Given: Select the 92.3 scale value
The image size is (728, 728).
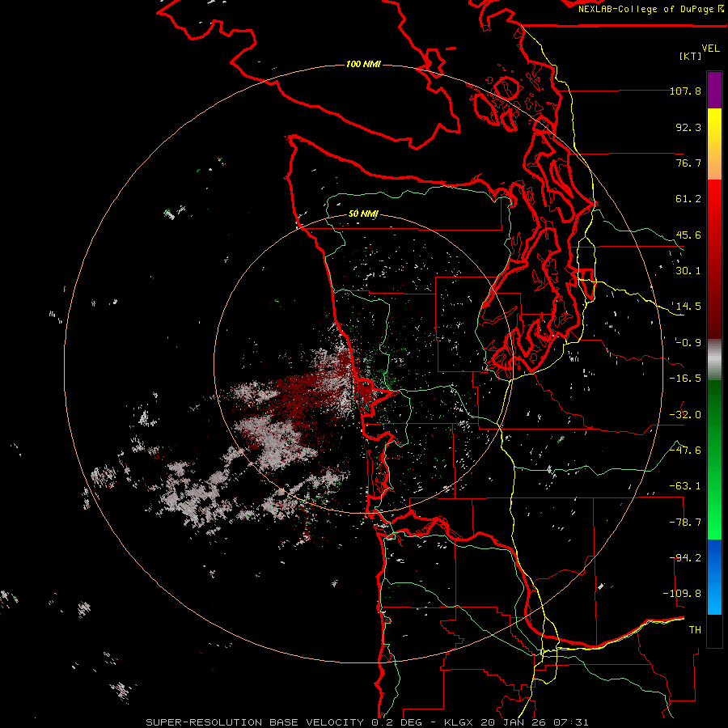Looking at the screenshot, I should coord(688,127).
